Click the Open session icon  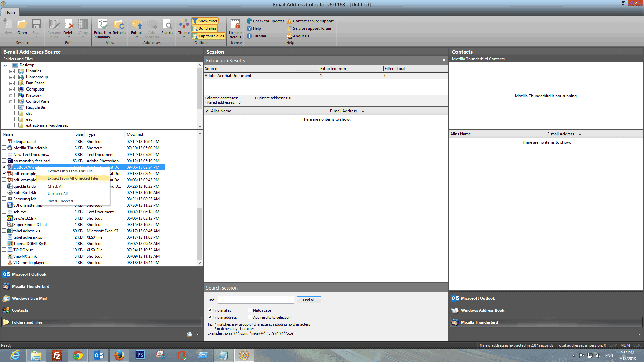coord(22,27)
